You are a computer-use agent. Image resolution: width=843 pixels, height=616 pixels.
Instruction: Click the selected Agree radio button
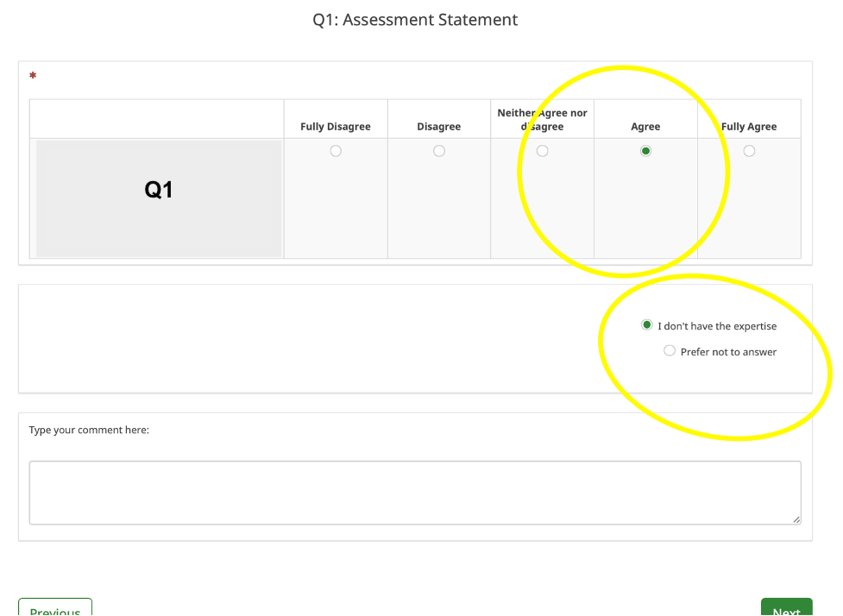[x=645, y=151]
